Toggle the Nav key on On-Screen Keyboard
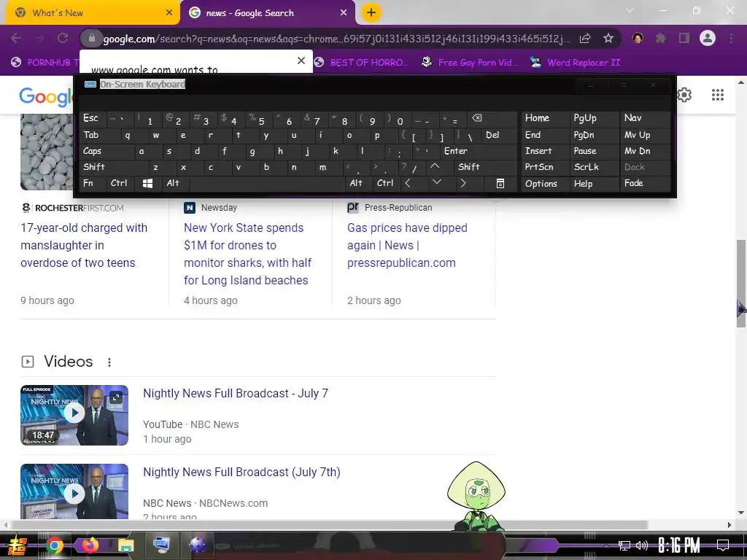The image size is (747, 560). pyautogui.click(x=645, y=119)
